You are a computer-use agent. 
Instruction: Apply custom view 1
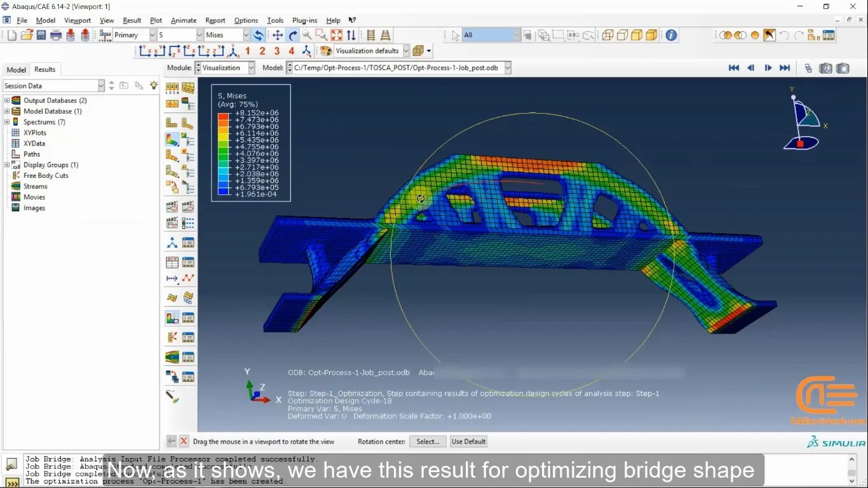coord(247,51)
